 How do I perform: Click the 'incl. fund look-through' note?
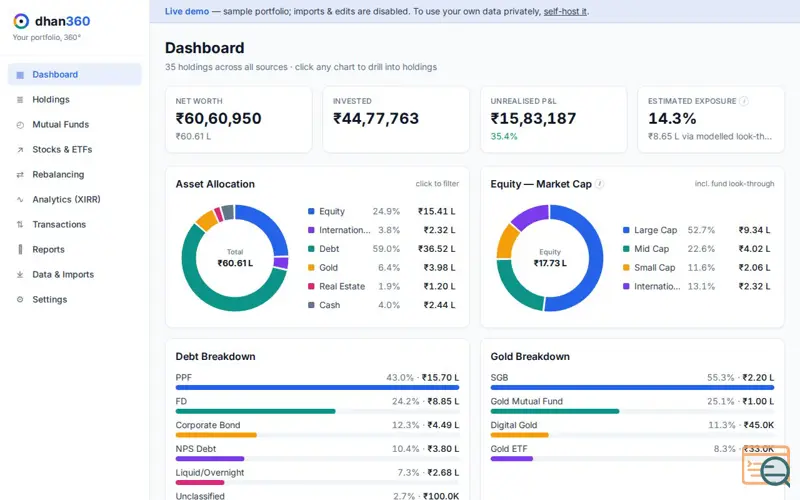(734, 184)
